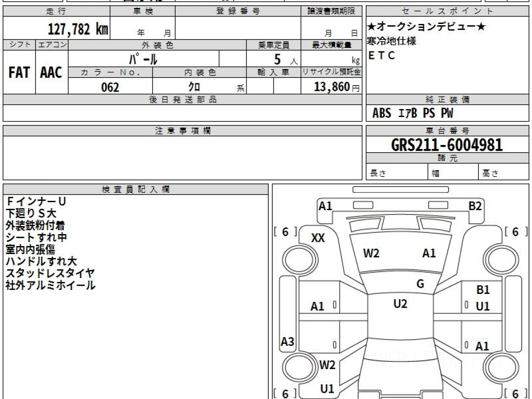Select the 走行 header cell
Screen dimensions: 532x399
pyautogui.click(x=56, y=12)
